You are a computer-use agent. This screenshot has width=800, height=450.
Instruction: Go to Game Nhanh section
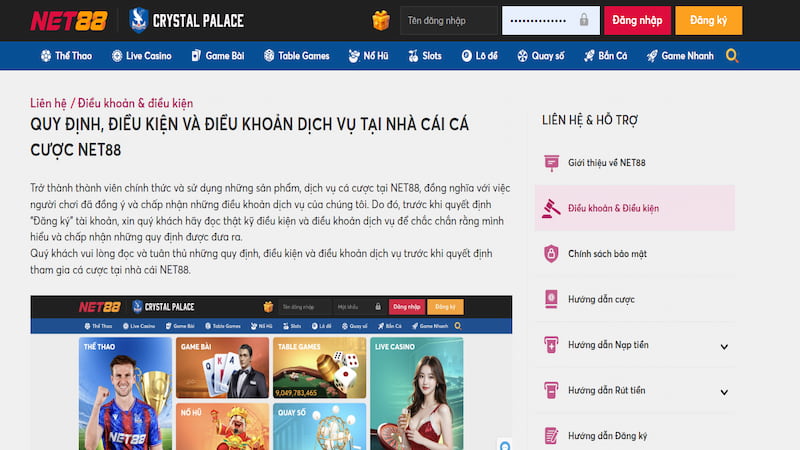click(x=681, y=56)
